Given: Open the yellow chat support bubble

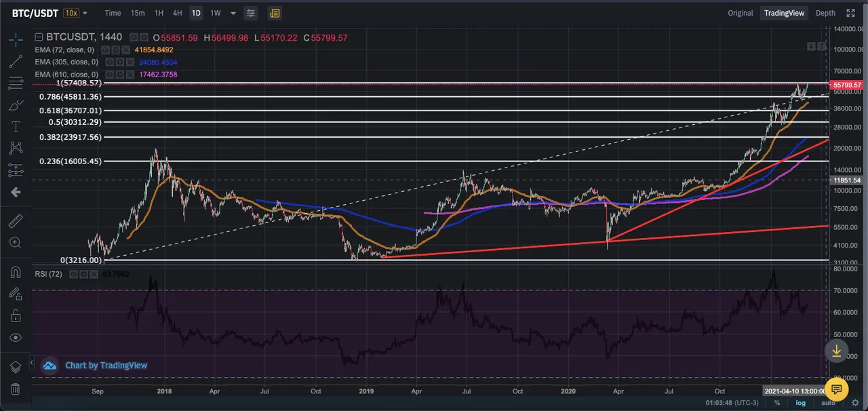Looking at the screenshot, I should pos(836,389).
